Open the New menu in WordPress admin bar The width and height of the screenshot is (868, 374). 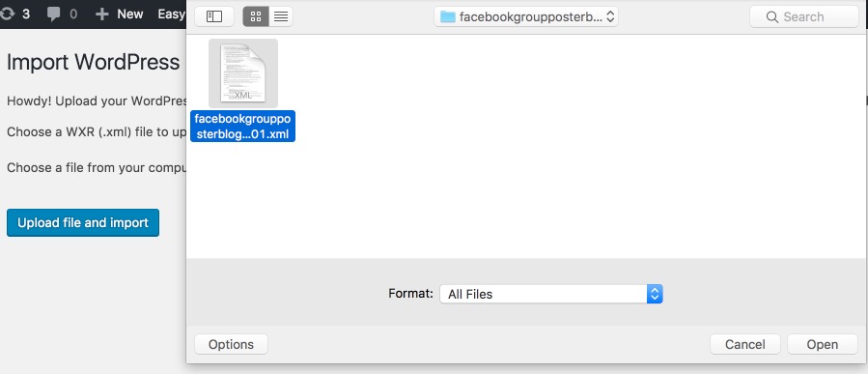[x=120, y=14]
